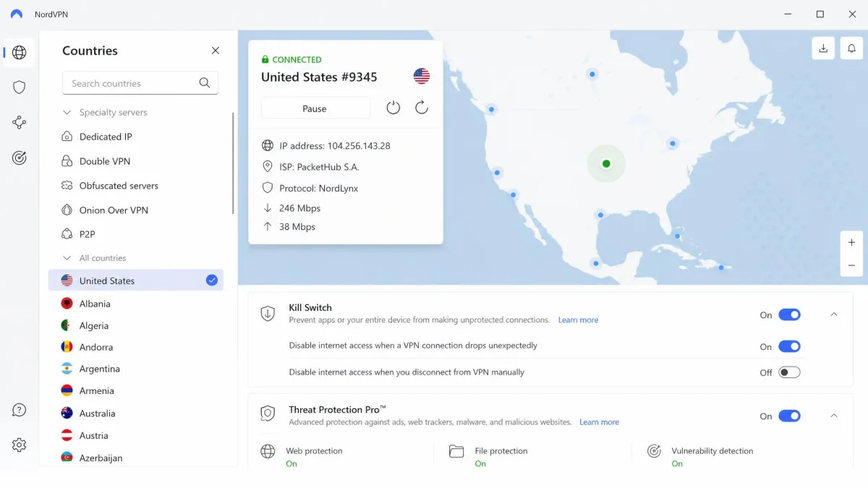Click the US flag on connection card
868x488 pixels.
[422, 76]
